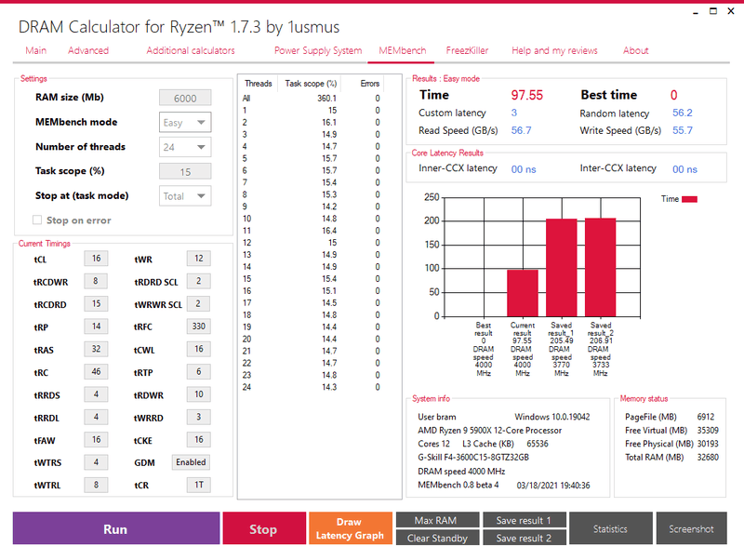Click the tFAW value box
The height and width of the screenshot is (560, 744).
click(96, 439)
